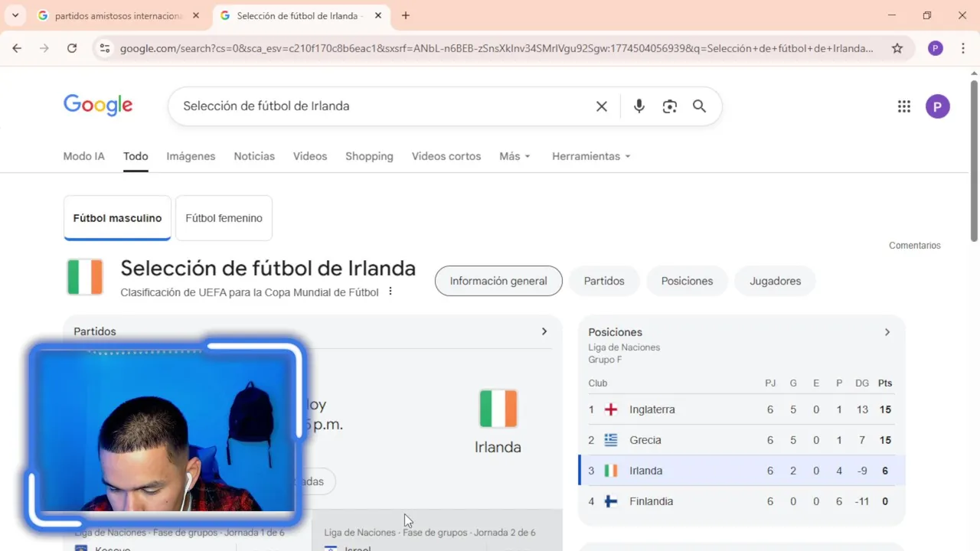
Task: Expand the Posiciones section arrow
Action: tap(887, 332)
